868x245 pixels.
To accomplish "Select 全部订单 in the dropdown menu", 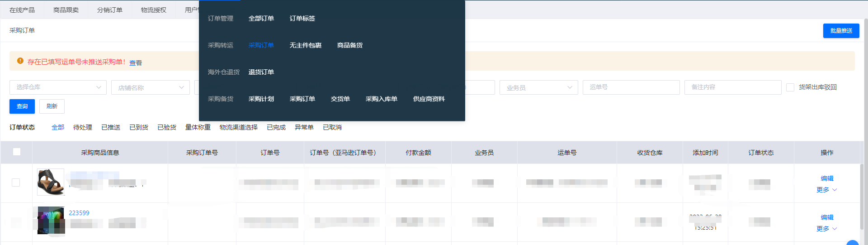I will coord(261,19).
